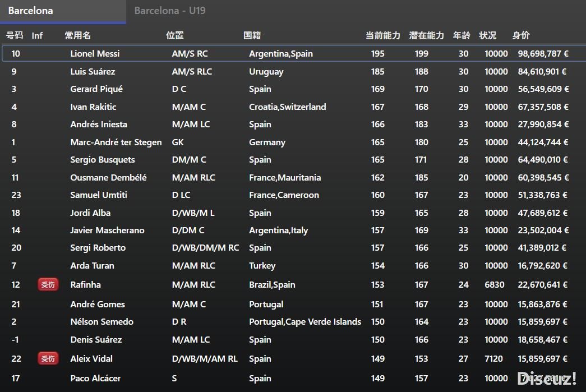
Task: Sort by the 位置 column header
Action: (175, 35)
